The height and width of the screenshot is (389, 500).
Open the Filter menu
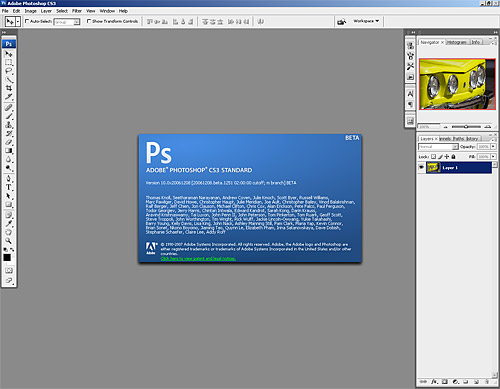click(77, 11)
